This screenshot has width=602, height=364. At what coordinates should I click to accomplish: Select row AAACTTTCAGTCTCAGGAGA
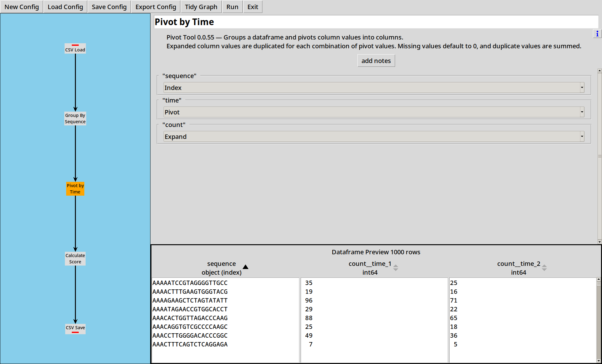tap(190, 344)
